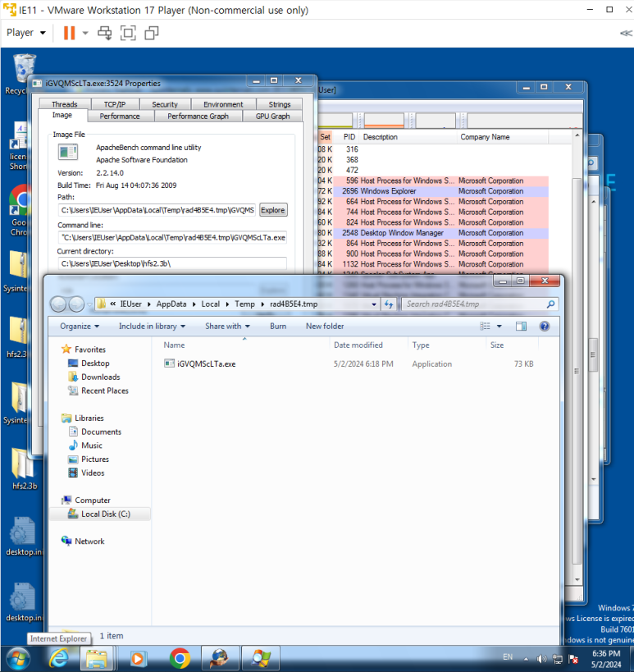634x672 pixels.
Task: Open the Organize menu
Action: (x=80, y=326)
